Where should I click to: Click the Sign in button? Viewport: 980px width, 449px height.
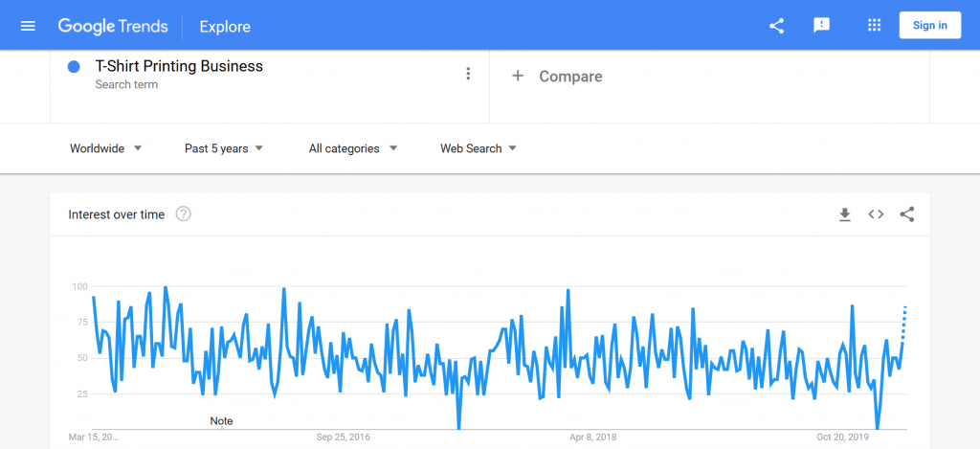point(930,26)
